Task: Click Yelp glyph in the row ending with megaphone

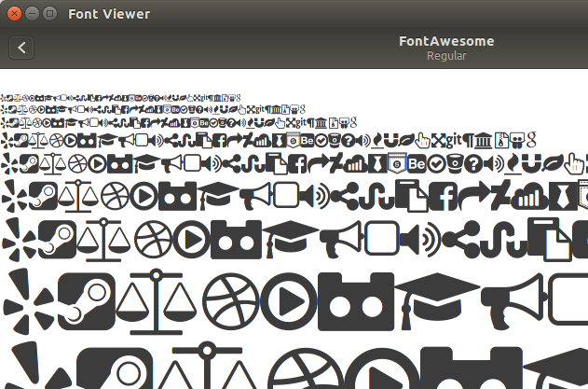Action: 29,301
